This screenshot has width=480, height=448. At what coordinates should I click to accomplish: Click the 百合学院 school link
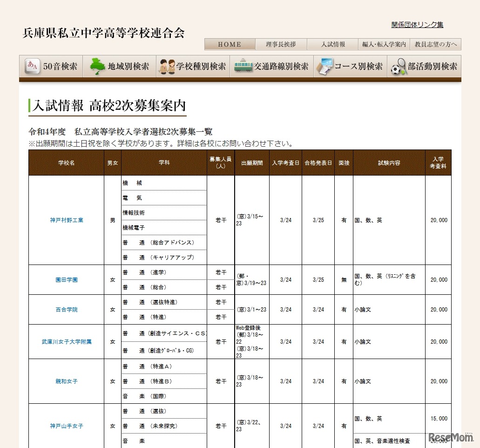tap(66, 310)
